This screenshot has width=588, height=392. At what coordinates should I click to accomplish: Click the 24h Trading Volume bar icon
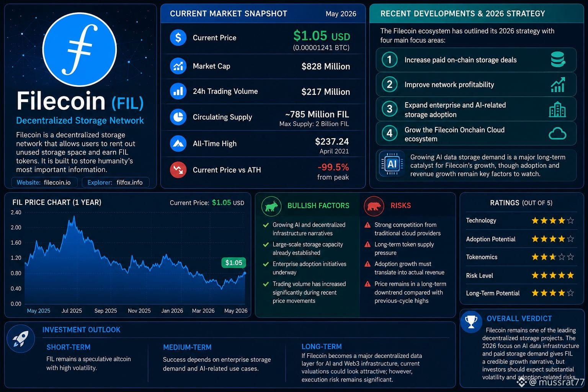point(178,91)
